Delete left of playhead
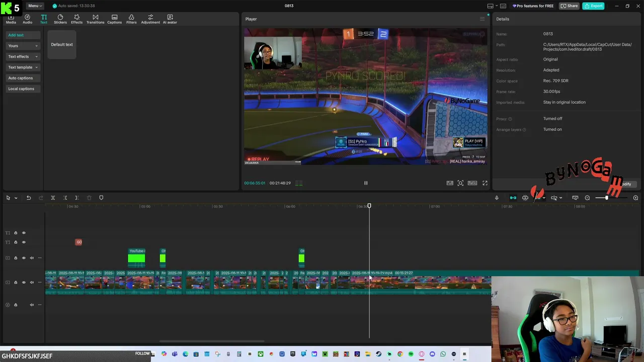Viewport: 644px width, 362px height. click(65, 198)
